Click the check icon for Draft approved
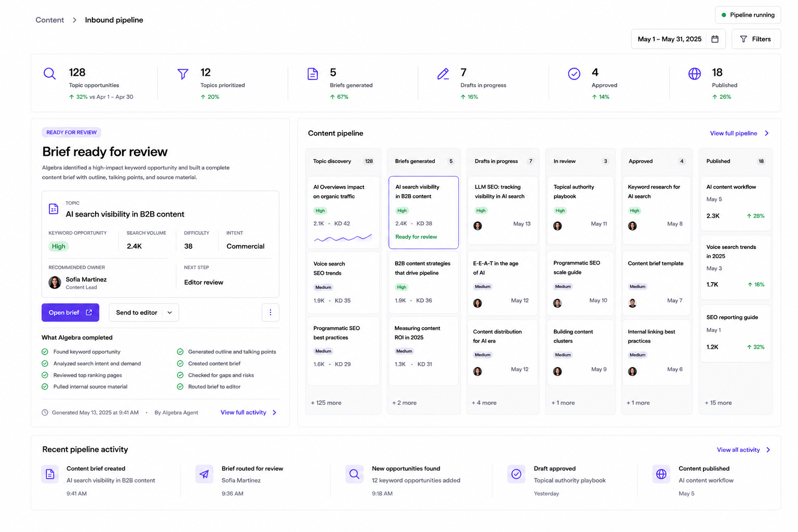This screenshot has height=532, width=798. pyautogui.click(x=516, y=474)
